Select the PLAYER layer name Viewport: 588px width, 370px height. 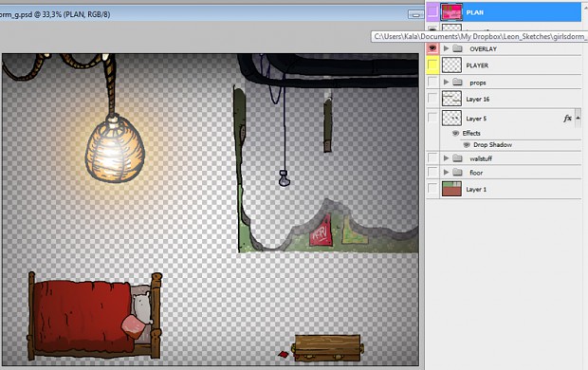click(477, 65)
